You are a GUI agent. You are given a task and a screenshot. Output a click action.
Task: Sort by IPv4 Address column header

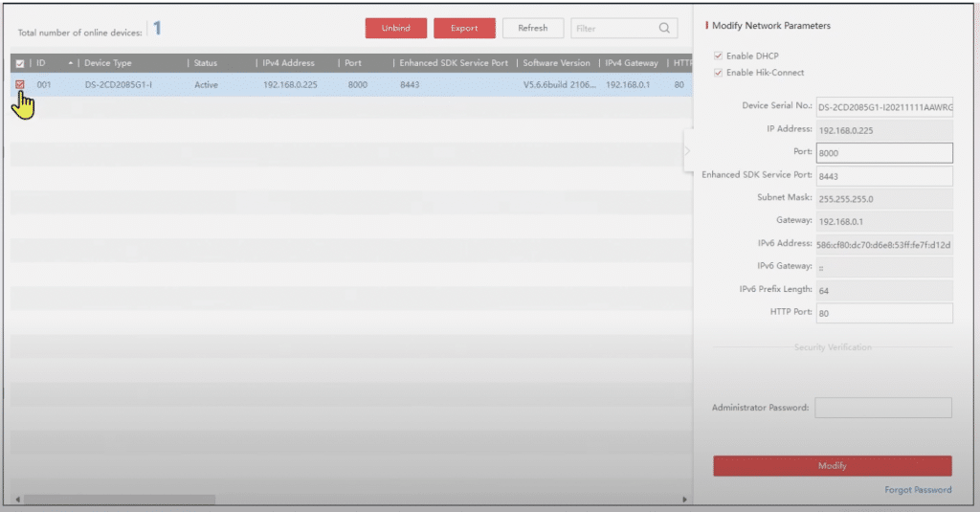click(288, 63)
